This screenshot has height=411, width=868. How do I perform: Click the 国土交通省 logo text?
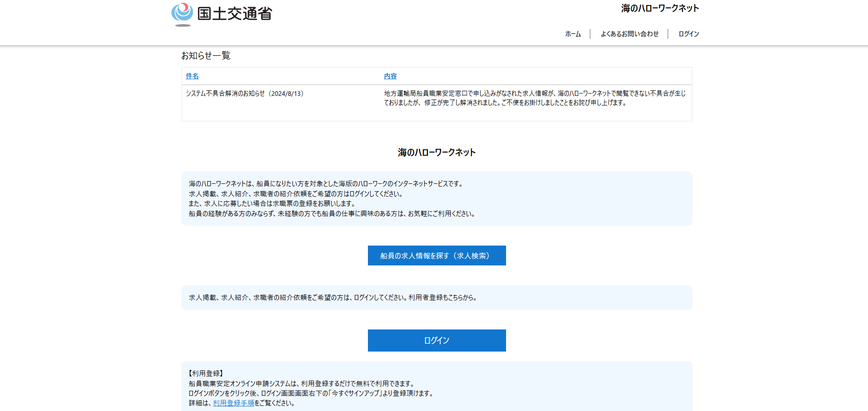coord(234,14)
